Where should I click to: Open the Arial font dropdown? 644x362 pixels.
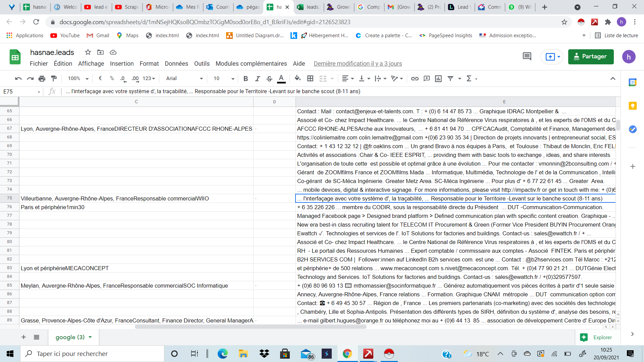(184, 78)
